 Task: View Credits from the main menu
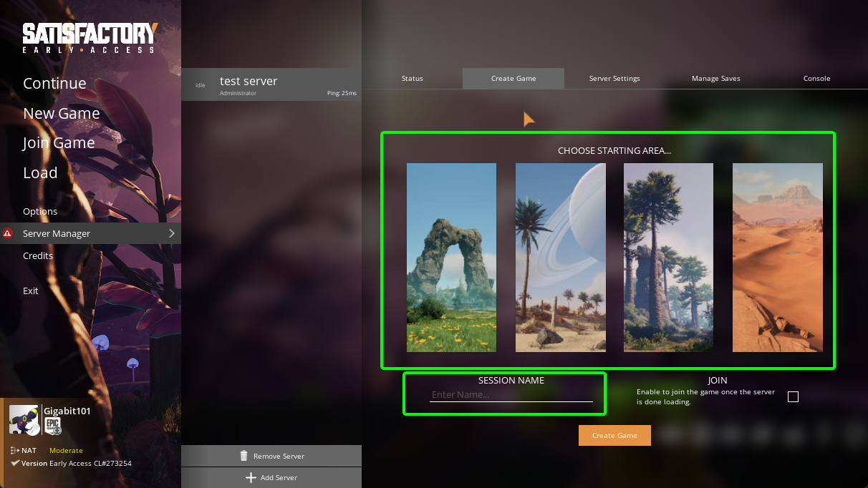pos(38,255)
